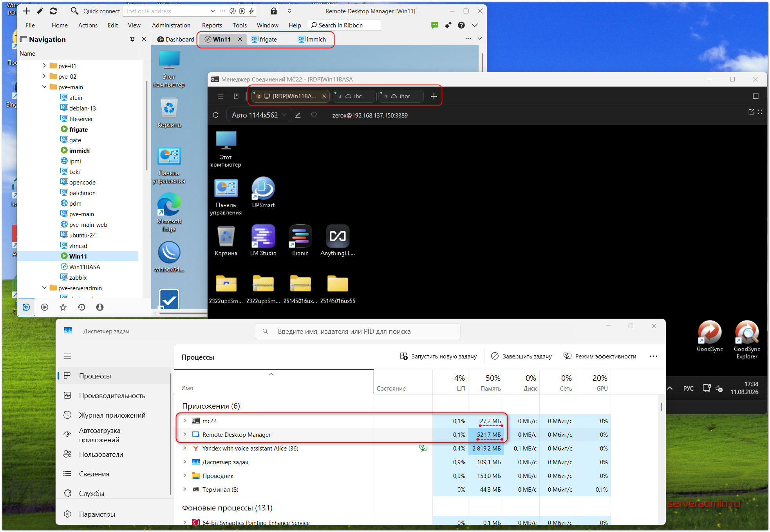Open the File menu
Image resolution: width=770 pixels, height=532 pixels.
coord(30,25)
